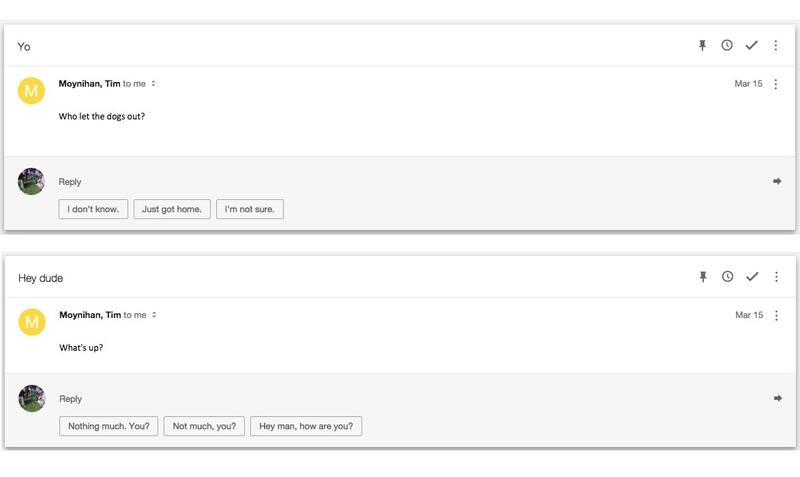This screenshot has width=800, height=477.
Task: Mark the "Hey dude" email as done
Action: tap(752, 277)
